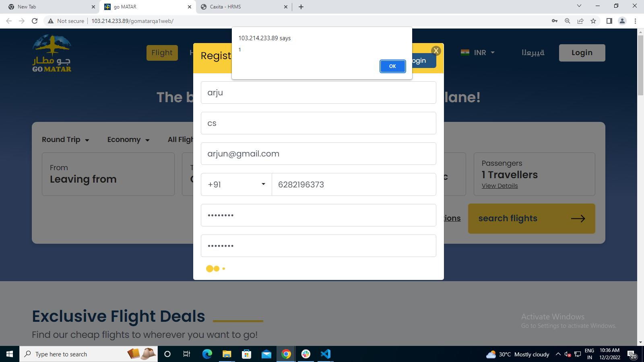
Task: Bookmark this page using the star icon
Action: coord(593,21)
